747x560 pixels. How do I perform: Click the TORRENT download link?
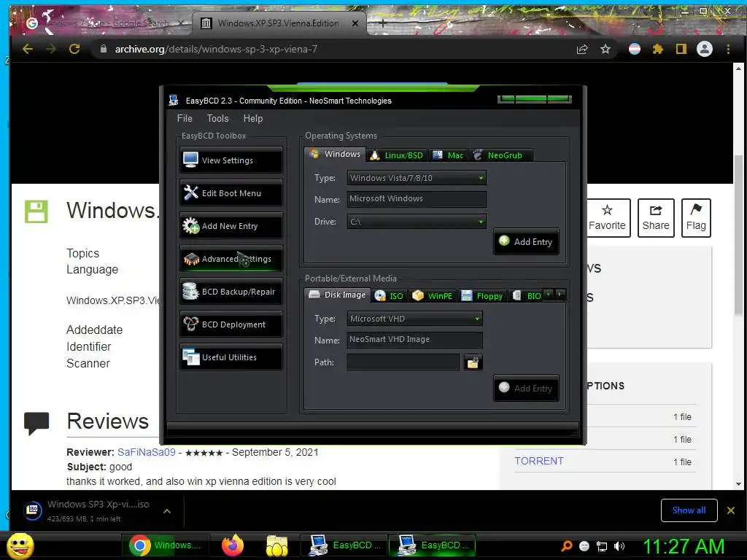[x=539, y=461]
